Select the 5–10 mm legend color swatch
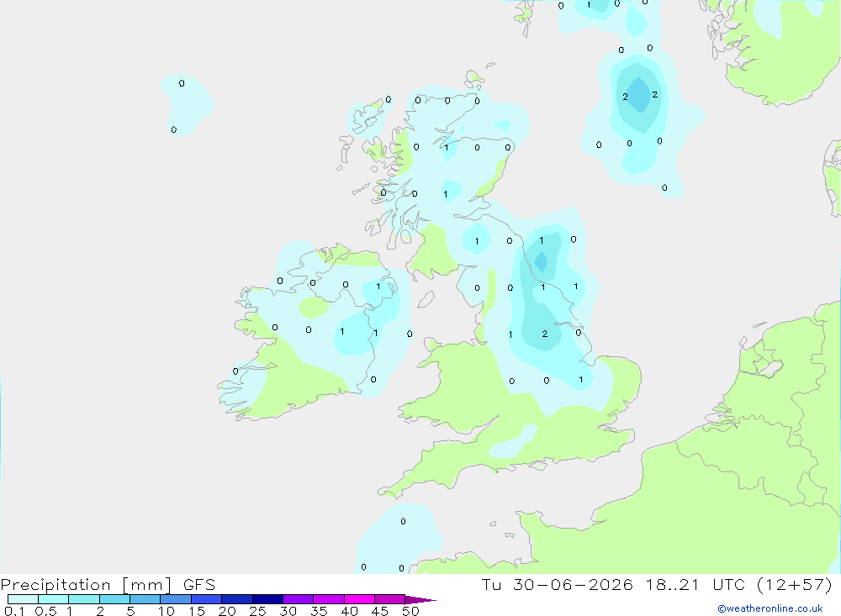This screenshot has height=616, width=841. [145, 599]
